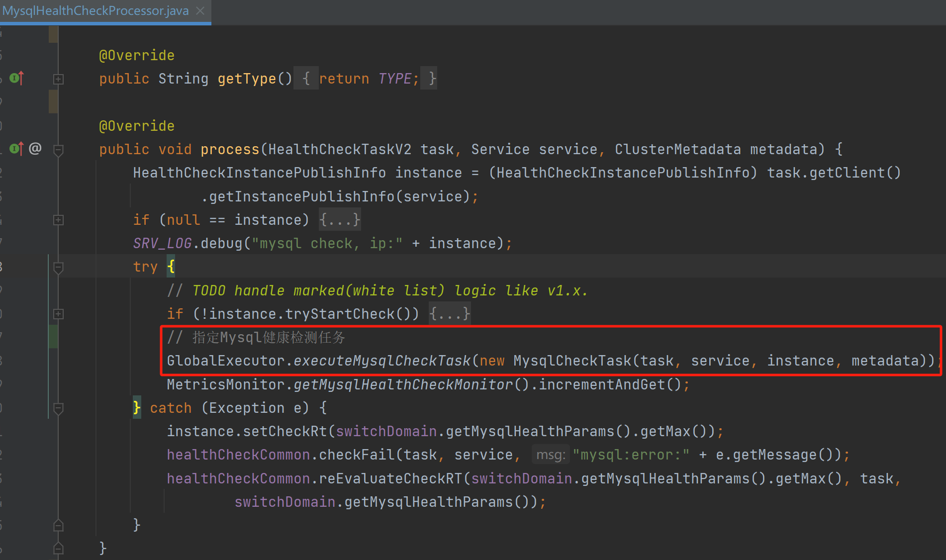Click the 'debug' method call on SRV_LOG

pos(221,243)
